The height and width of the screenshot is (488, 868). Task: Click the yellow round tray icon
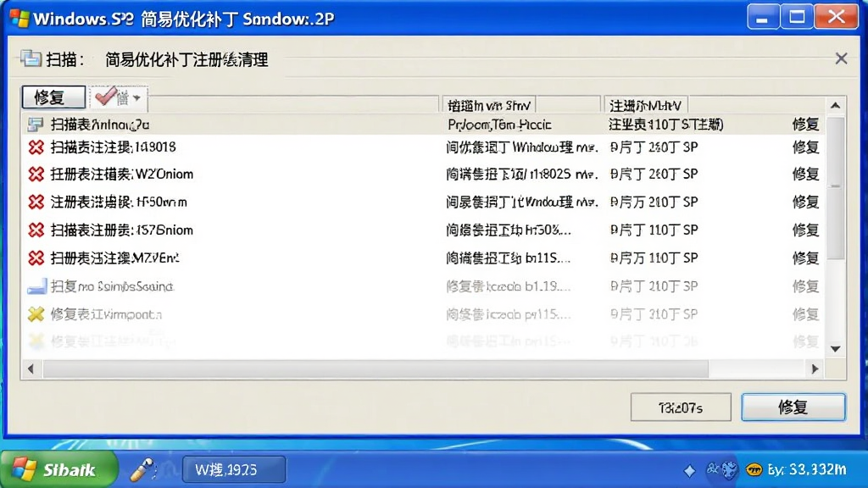tap(754, 470)
